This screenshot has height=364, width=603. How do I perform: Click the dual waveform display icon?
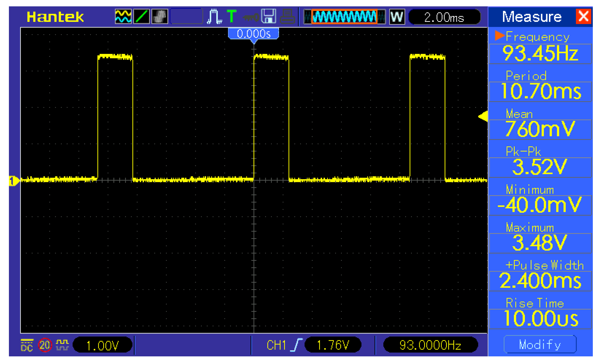coord(123,17)
